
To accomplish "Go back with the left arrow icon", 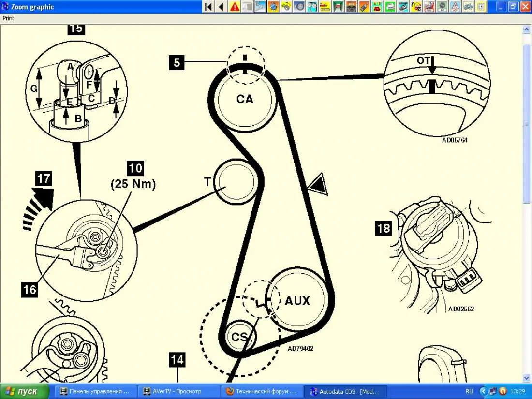I will tap(221, 6).
